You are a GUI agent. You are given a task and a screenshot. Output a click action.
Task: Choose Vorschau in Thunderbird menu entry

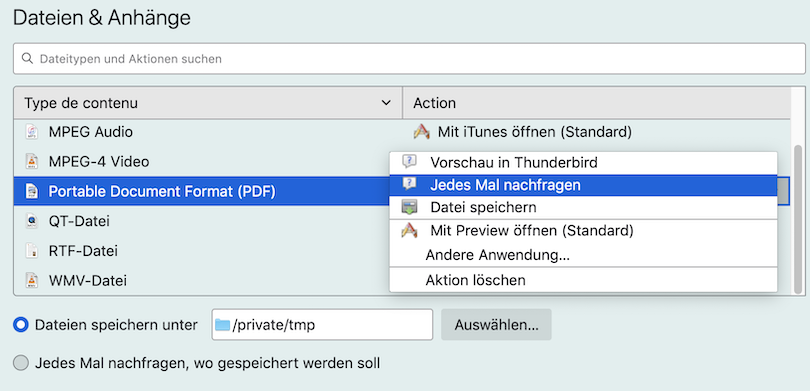click(x=583, y=163)
